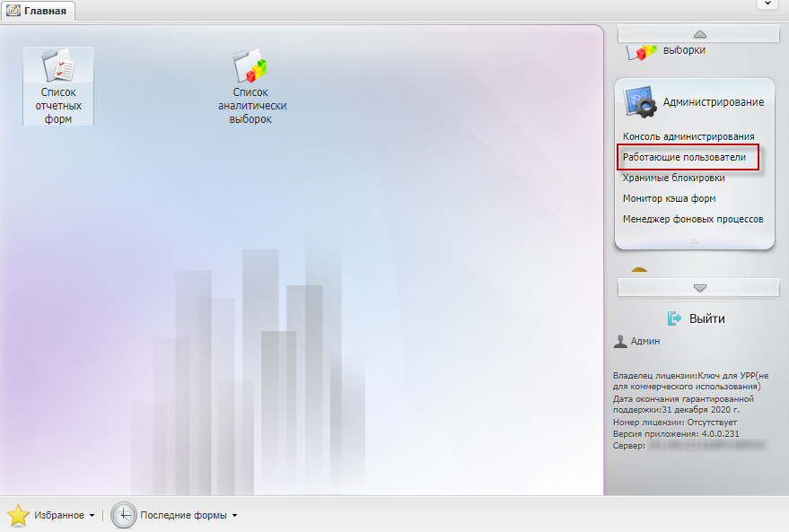Click the выборки colored blocks icon
This screenshot has height=532, width=789.
point(641,51)
